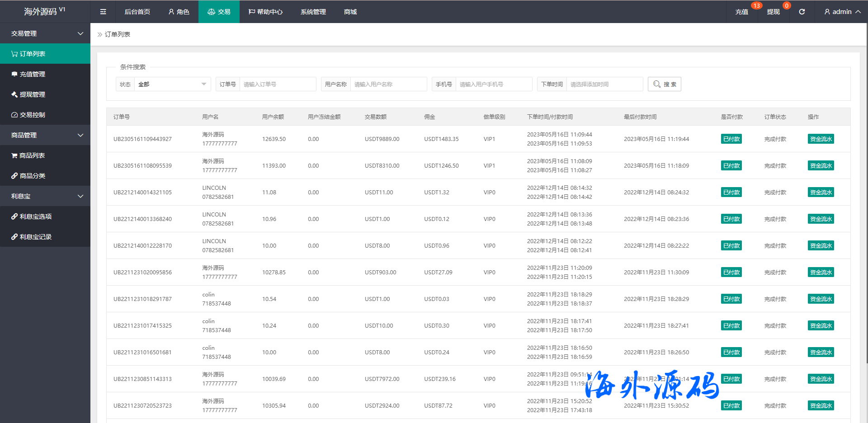Click the sidebar collapse hamburger icon

pyautogui.click(x=103, y=12)
